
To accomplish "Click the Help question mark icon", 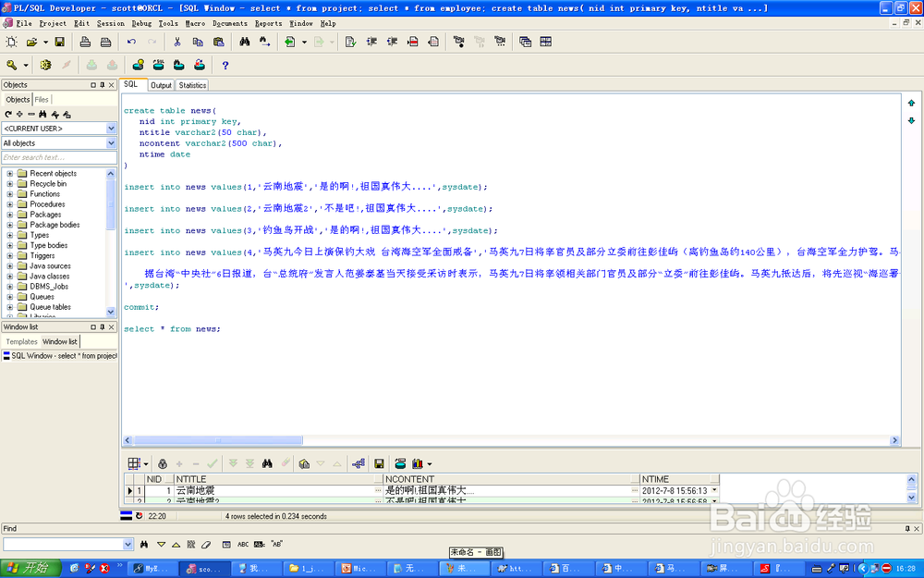I will click(226, 65).
